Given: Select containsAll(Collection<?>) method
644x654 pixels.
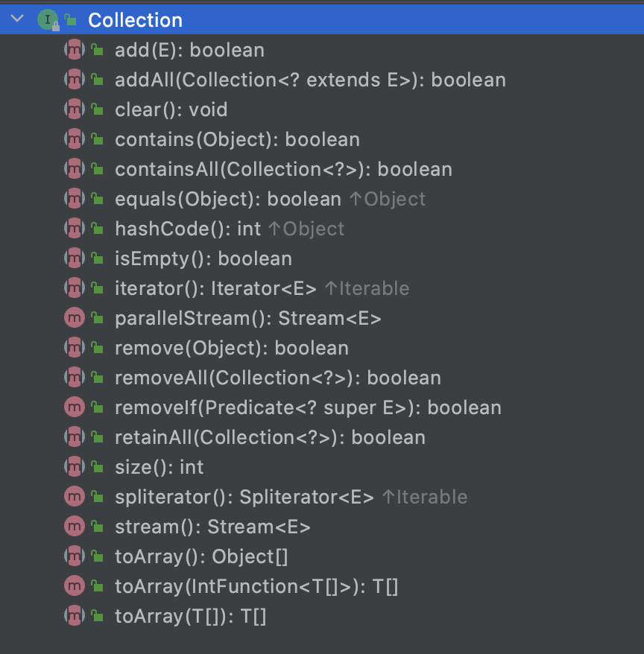Looking at the screenshot, I should 283,169.
